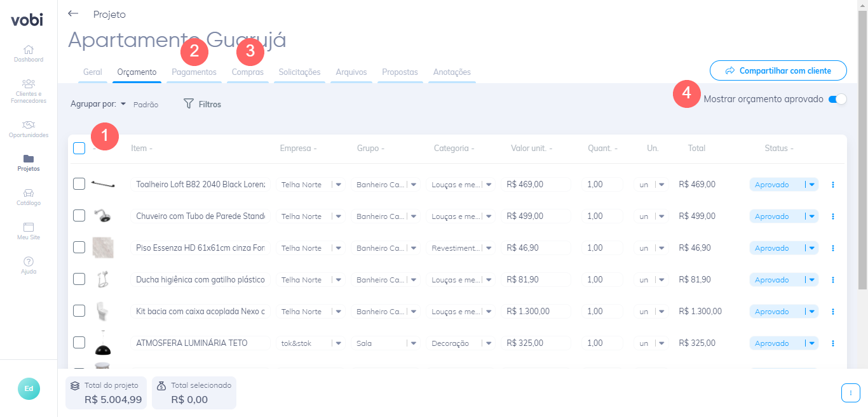Open Ajuda question mark icon
The image size is (868, 417).
click(29, 261)
